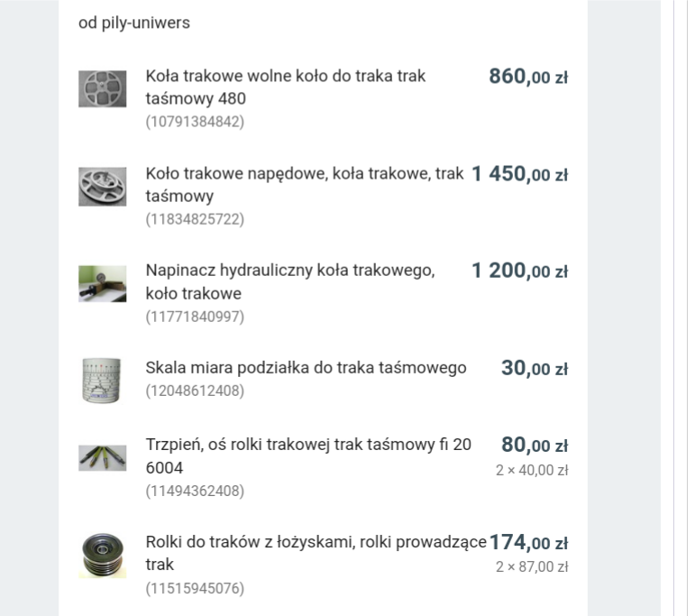Click the roller axle pin thumbnail

[102, 457]
